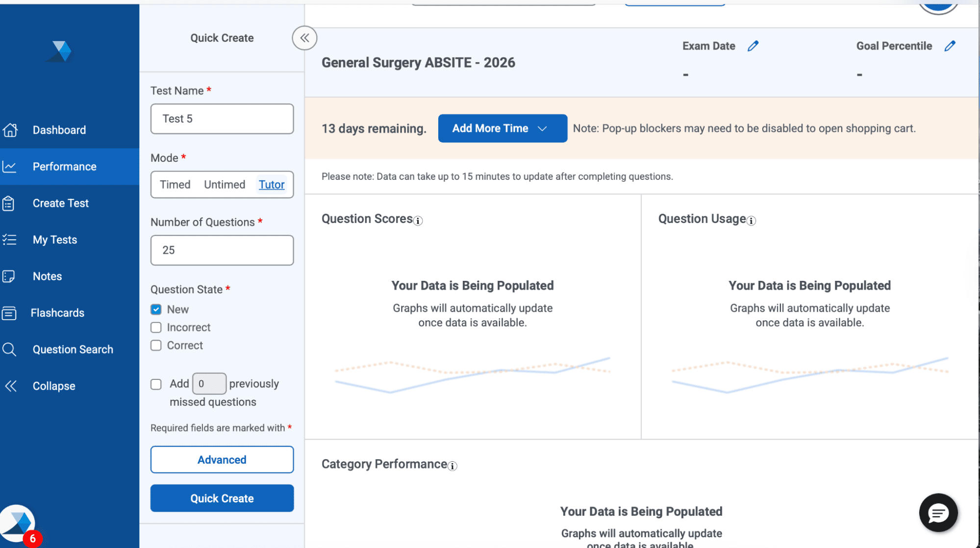Collapse the left navigation sidebar
Viewport: 980px width, 548px height.
tap(53, 386)
